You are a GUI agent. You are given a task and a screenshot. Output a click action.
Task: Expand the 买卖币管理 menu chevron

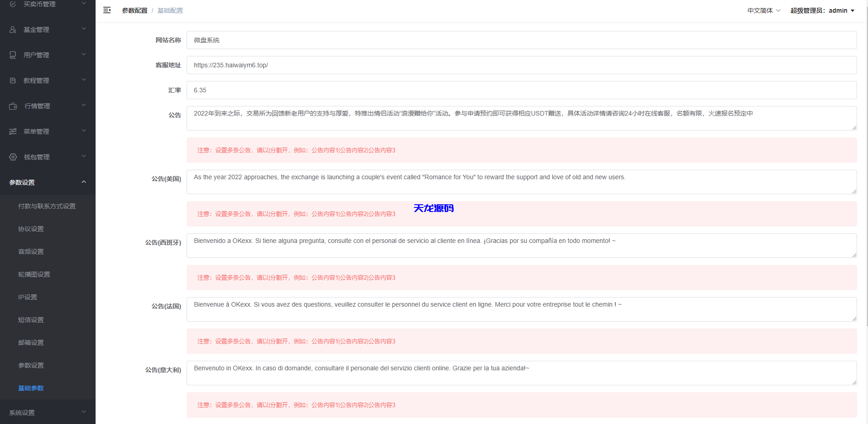tap(84, 4)
